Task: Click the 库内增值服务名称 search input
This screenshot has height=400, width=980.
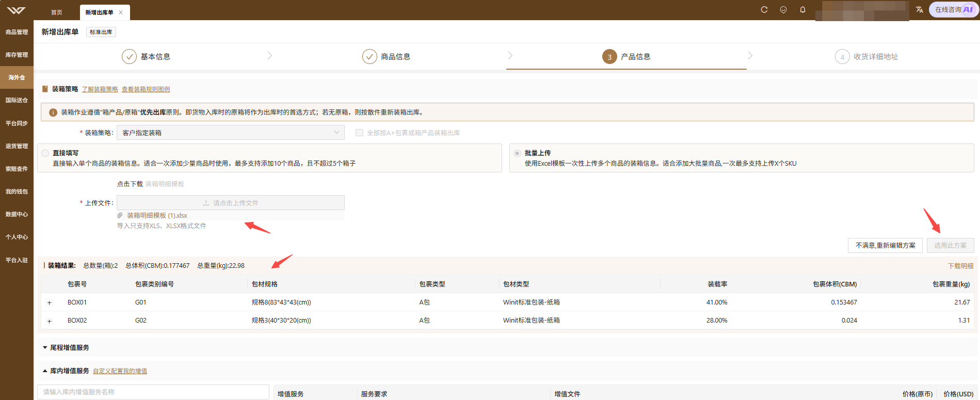Action: (x=153, y=392)
